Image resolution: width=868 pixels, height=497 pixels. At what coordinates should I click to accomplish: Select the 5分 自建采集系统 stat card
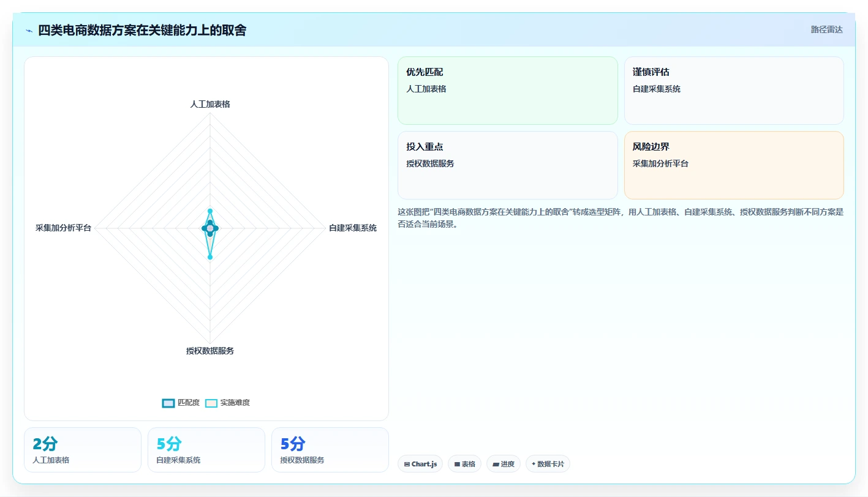pyautogui.click(x=206, y=450)
